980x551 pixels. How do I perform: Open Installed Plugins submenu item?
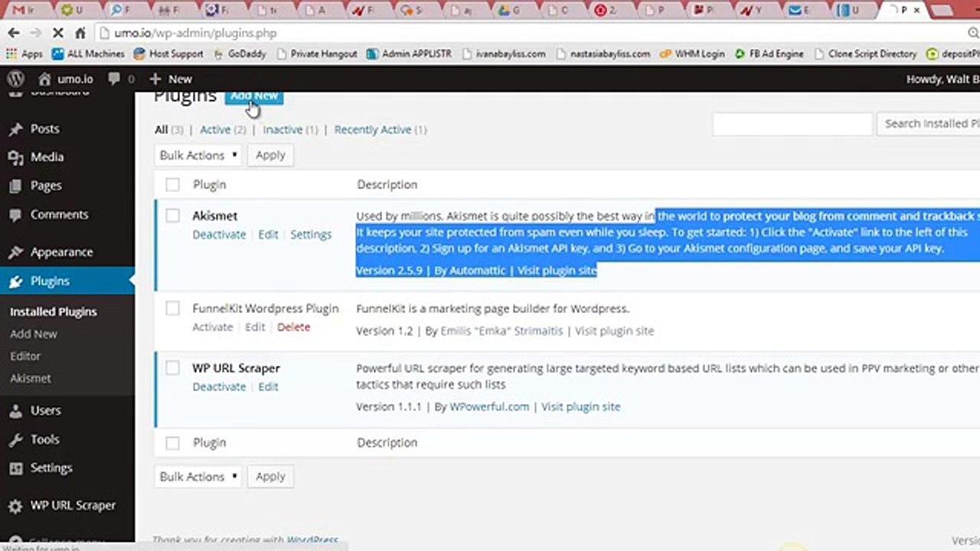54,311
